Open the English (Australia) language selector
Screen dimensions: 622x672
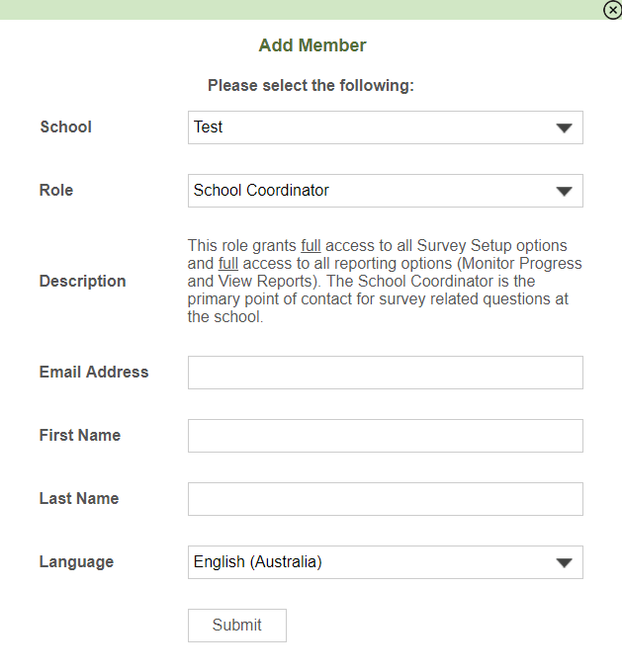click(386, 562)
